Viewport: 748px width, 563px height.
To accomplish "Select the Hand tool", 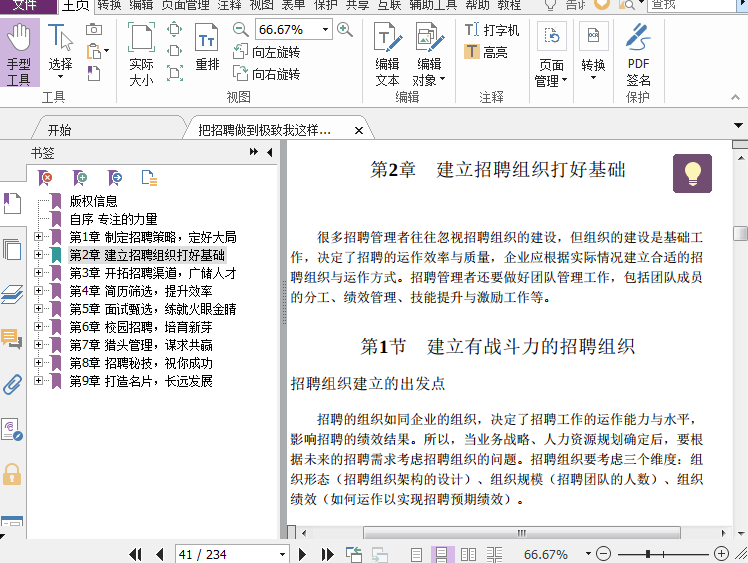I will coord(19,53).
